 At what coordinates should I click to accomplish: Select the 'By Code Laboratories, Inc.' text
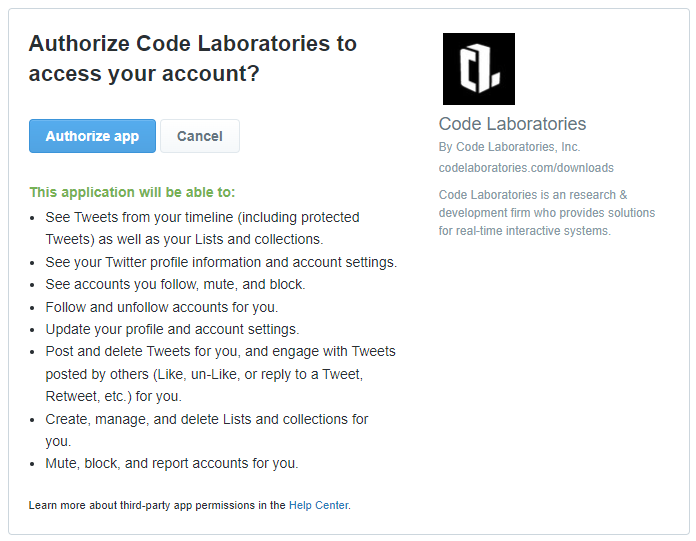pos(509,147)
